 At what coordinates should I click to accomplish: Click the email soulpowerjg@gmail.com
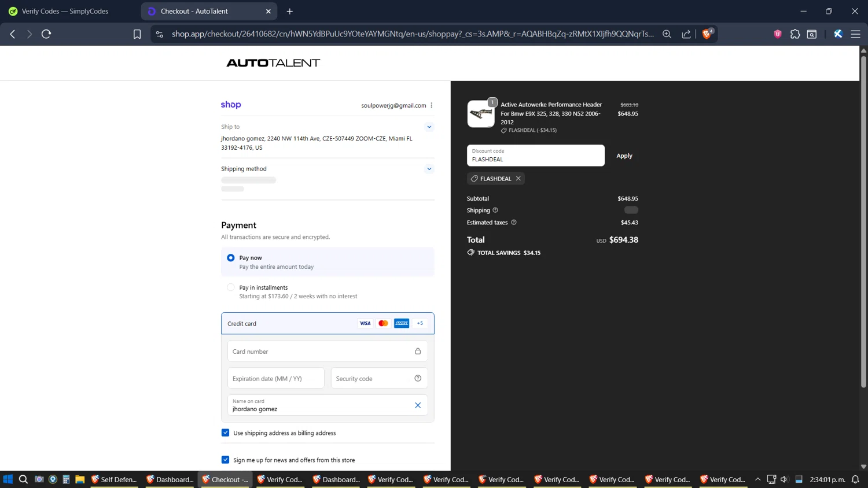coord(393,105)
